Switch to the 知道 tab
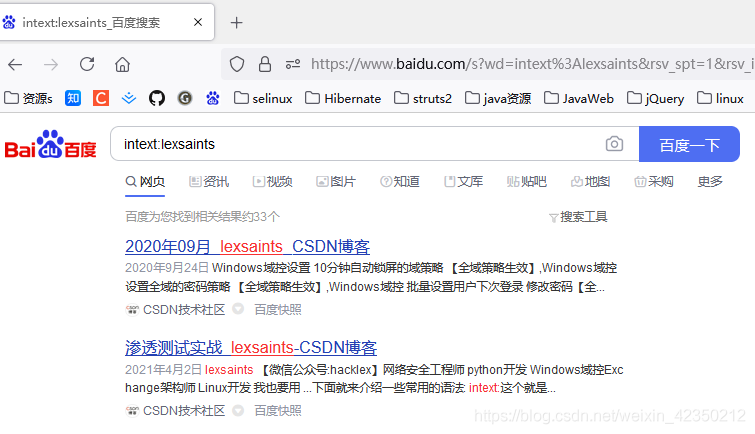 coord(400,182)
